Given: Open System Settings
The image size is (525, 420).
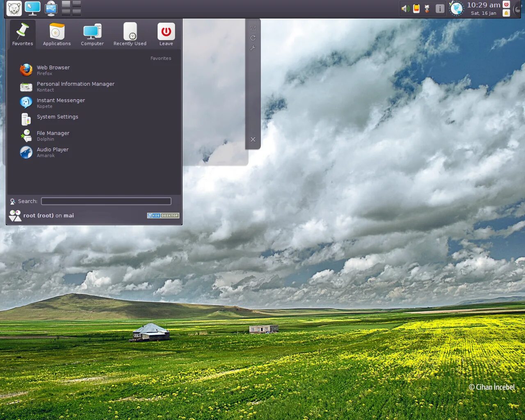Looking at the screenshot, I should [x=94, y=119].
